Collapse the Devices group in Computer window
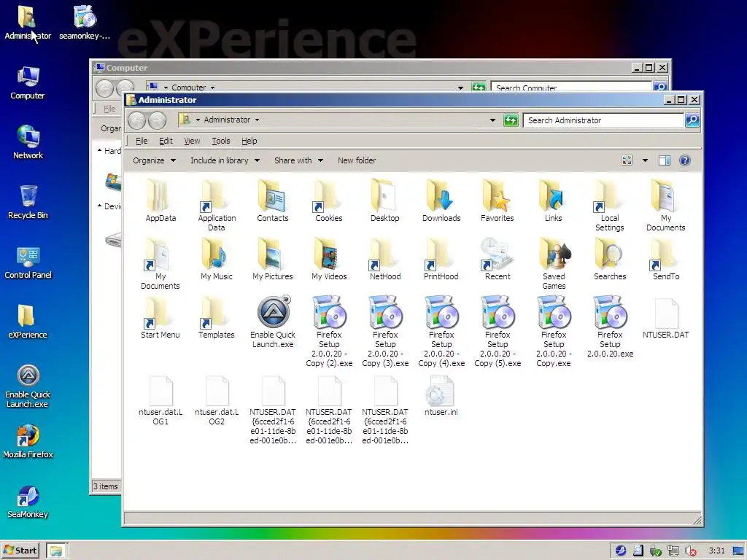This screenshot has width=747, height=560. (x=99, y=206)
